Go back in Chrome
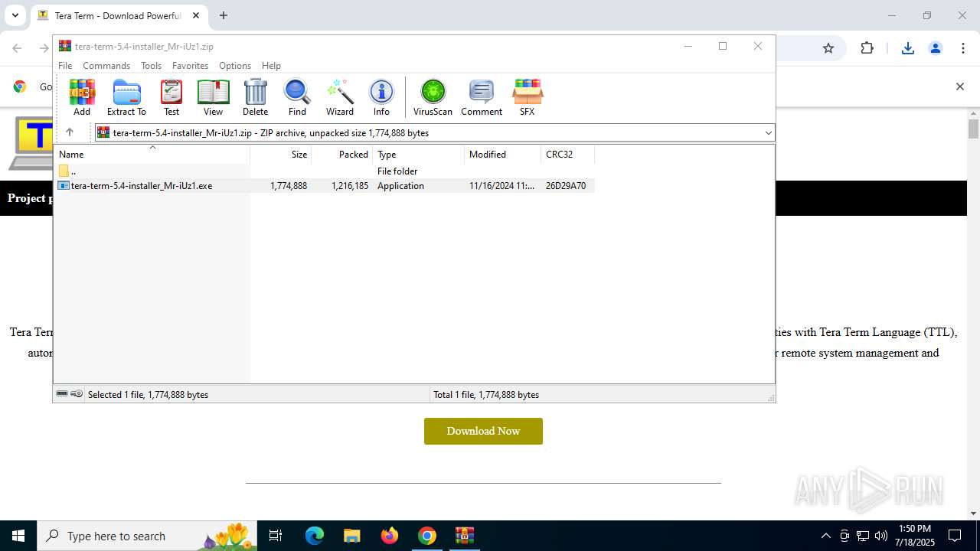980x551 pixels. [17, 48]
